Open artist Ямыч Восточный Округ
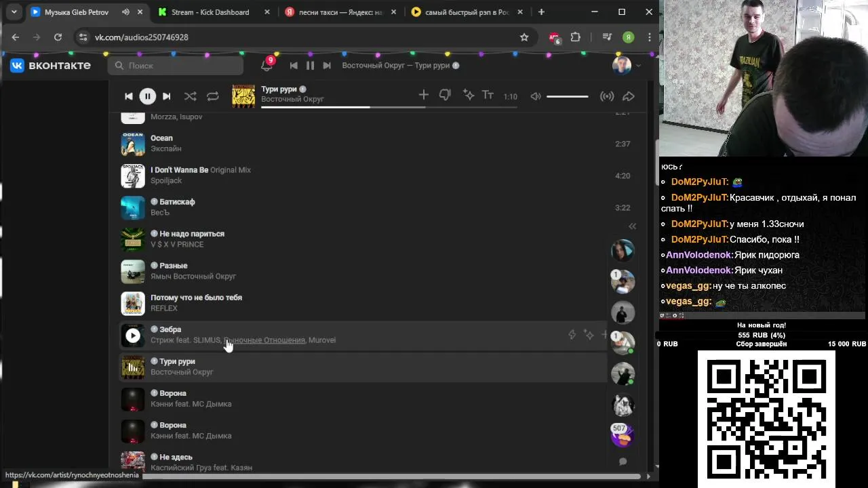 [193, 277]
